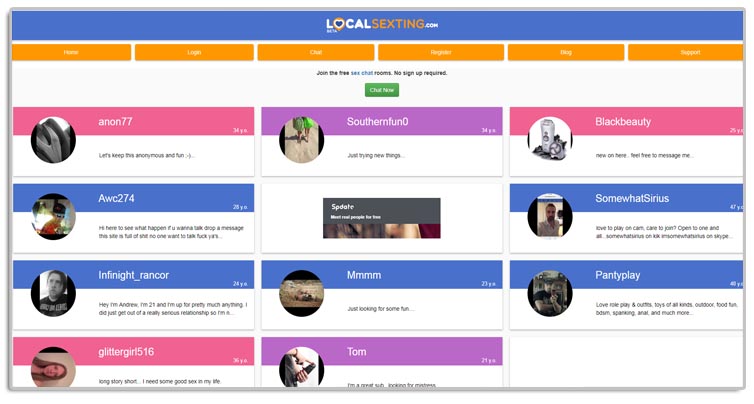The height and width of the screenshot is (404, 754).
Task: Open glittergirl516's profile picture
Action: point(53,367)
